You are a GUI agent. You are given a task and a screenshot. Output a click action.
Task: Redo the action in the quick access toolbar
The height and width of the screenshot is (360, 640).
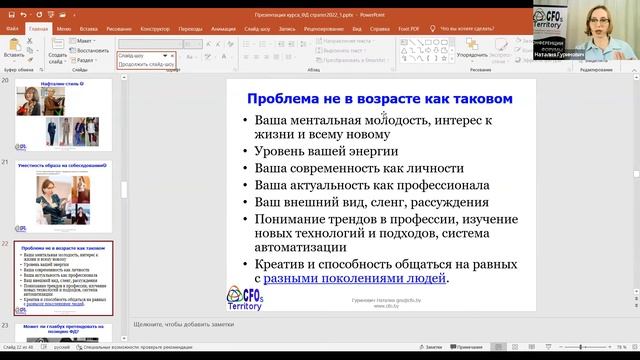point(39,15)
